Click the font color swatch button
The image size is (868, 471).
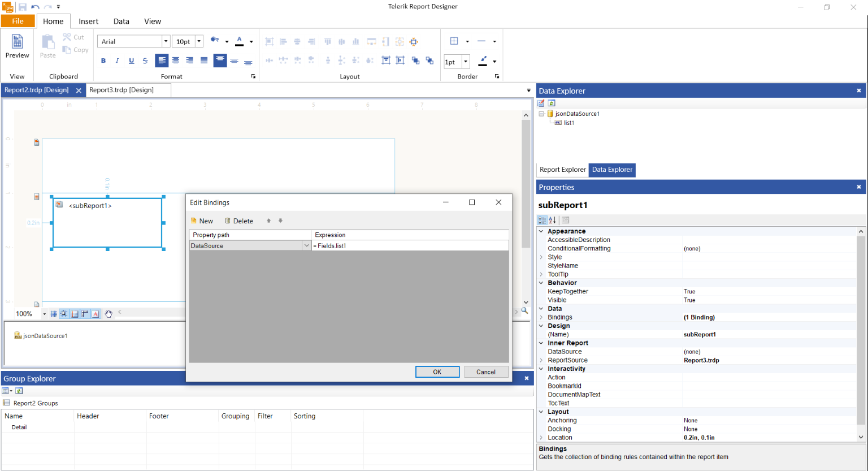(239, 41)
